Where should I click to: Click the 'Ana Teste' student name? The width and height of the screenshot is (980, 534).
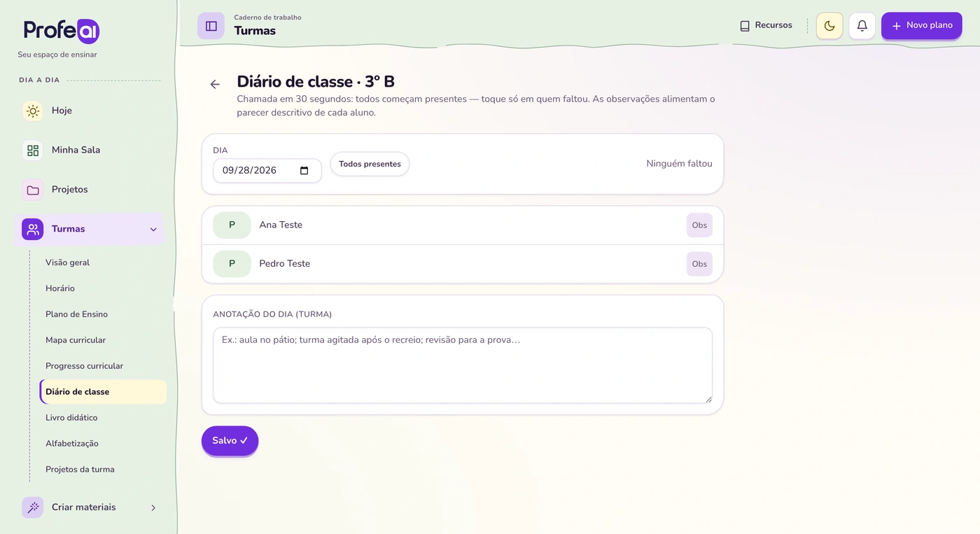tap(281, 225)
